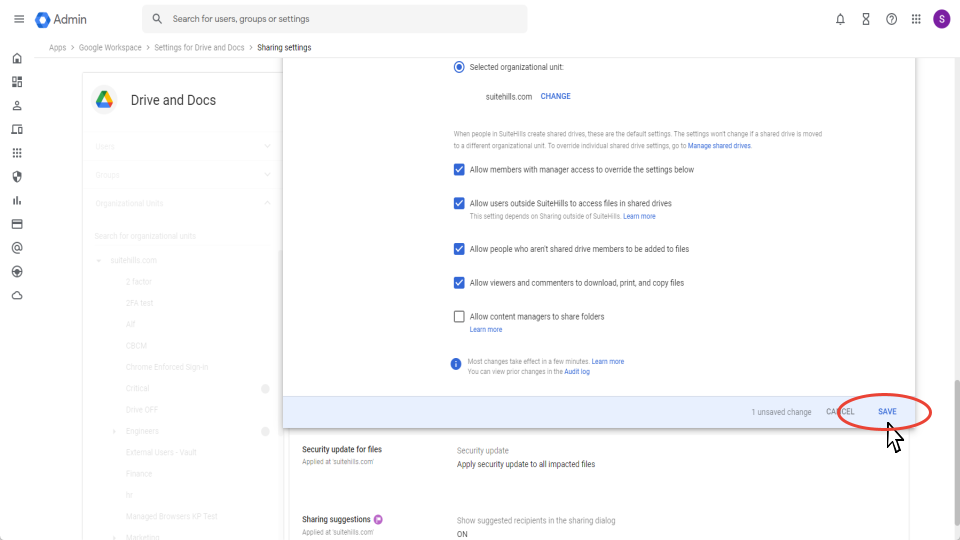
Task: Open Reporting bar chart sidebar icon
Action: point(17,200)
